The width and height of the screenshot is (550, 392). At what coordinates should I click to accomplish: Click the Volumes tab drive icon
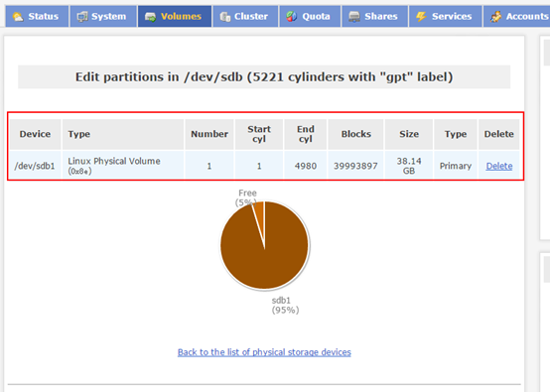151,17
